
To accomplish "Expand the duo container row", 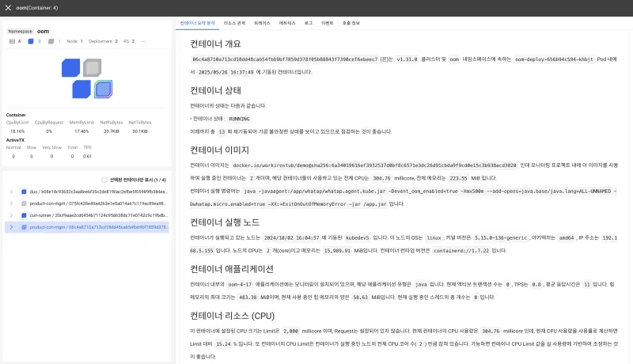I will [11, 191].
